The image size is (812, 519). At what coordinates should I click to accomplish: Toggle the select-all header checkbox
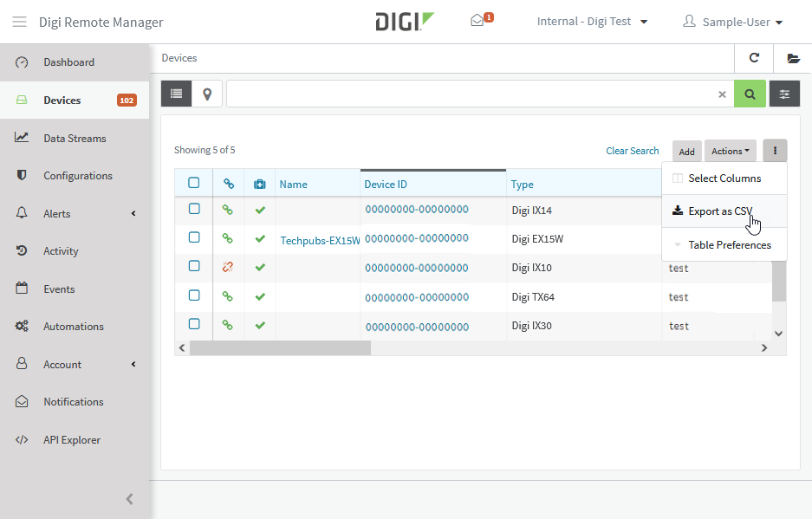pyautogui.click(x=194, y=183)
